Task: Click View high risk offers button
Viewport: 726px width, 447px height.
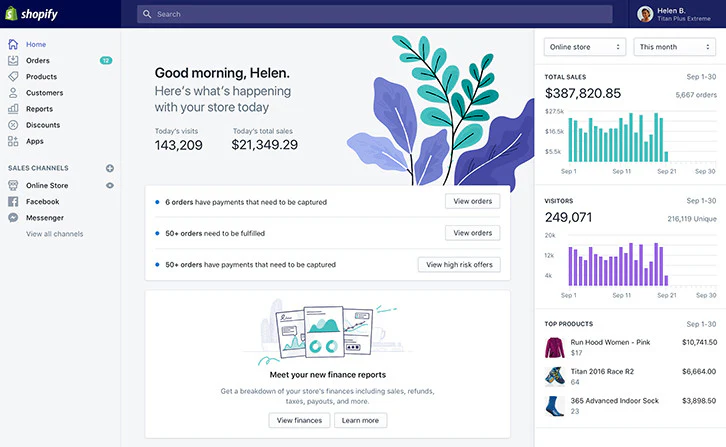Action: 459,265
